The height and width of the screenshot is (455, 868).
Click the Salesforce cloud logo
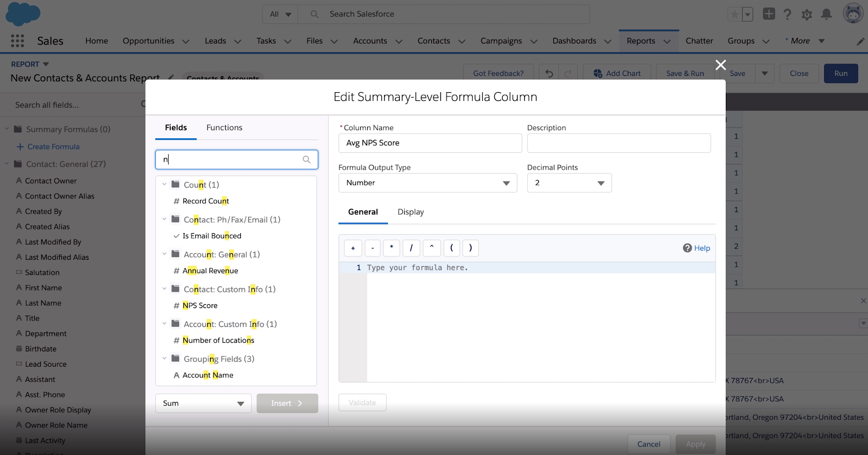23,14
